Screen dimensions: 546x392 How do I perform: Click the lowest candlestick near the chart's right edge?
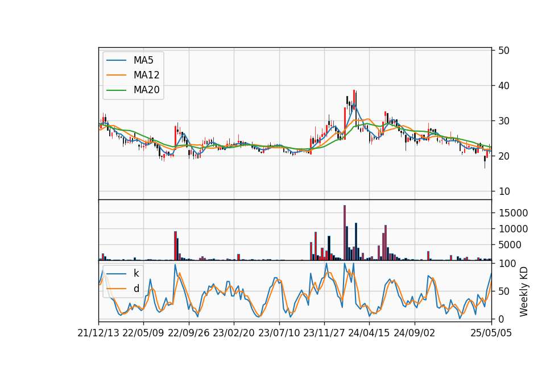[485, 162]
